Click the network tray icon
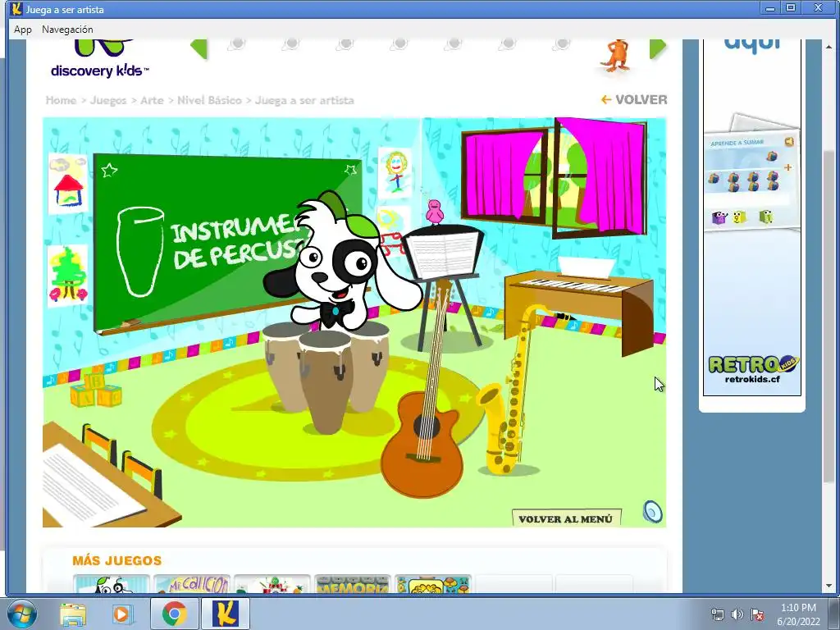The image size is (840, 630). 717,614
